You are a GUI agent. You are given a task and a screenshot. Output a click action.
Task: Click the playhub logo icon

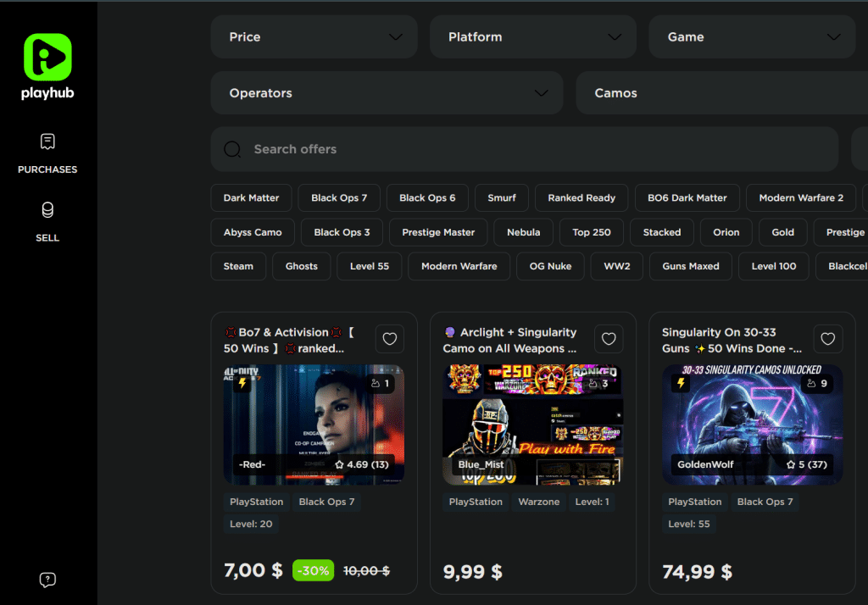(x=47, y=57)
